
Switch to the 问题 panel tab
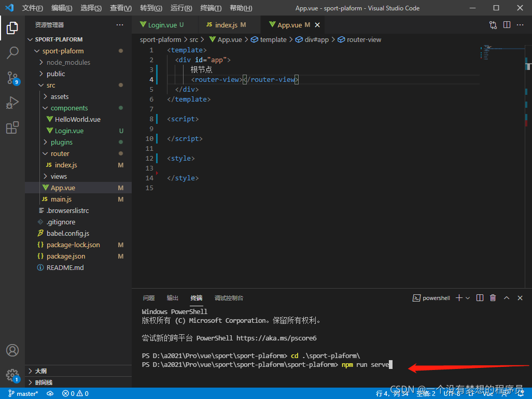tap(149, 297)
